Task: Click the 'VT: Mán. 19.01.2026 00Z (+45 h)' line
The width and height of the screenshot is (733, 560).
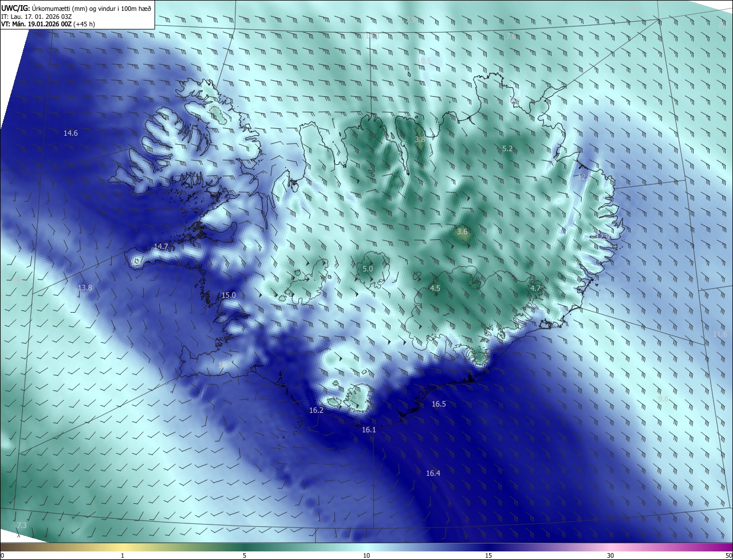Action: (x=48, y=24)
